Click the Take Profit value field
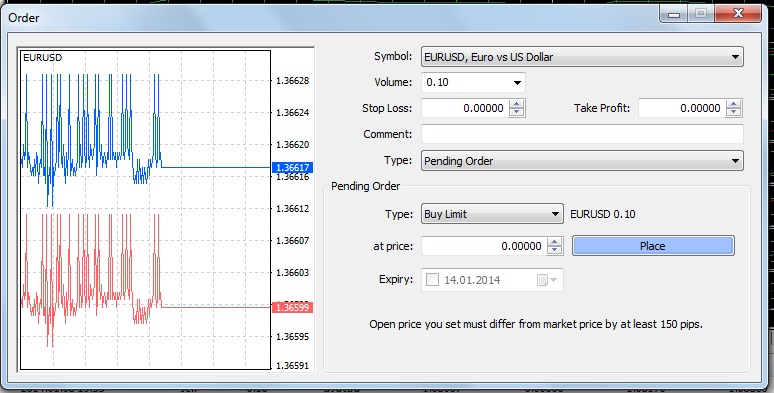 (682, 108)
